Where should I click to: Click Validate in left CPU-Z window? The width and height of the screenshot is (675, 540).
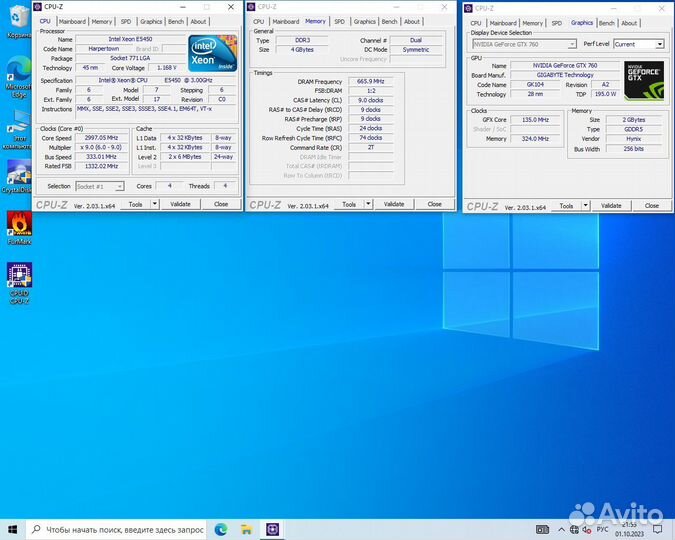click(x=180, y=204)
